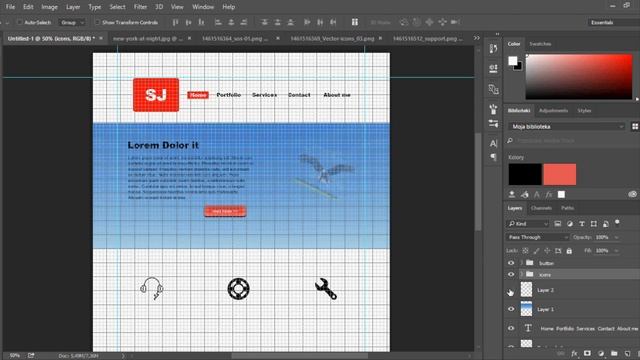Open the Properties panel icon in dock
This screenshot has width=640, height=360.
point(493,68)
